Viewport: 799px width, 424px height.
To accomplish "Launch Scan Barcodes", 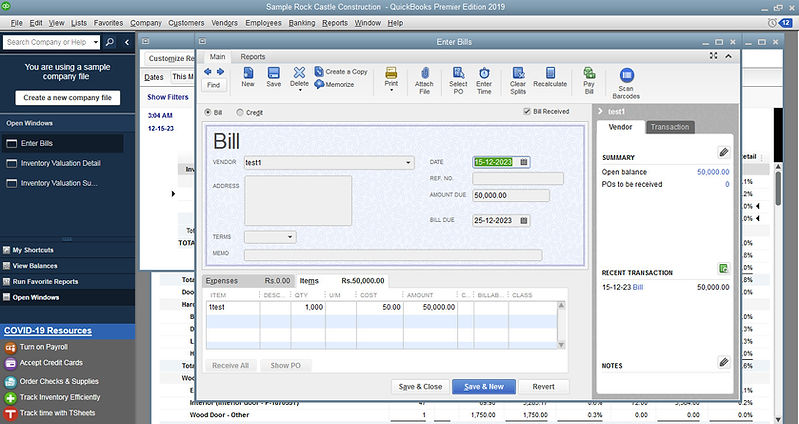I will (626, 83).
